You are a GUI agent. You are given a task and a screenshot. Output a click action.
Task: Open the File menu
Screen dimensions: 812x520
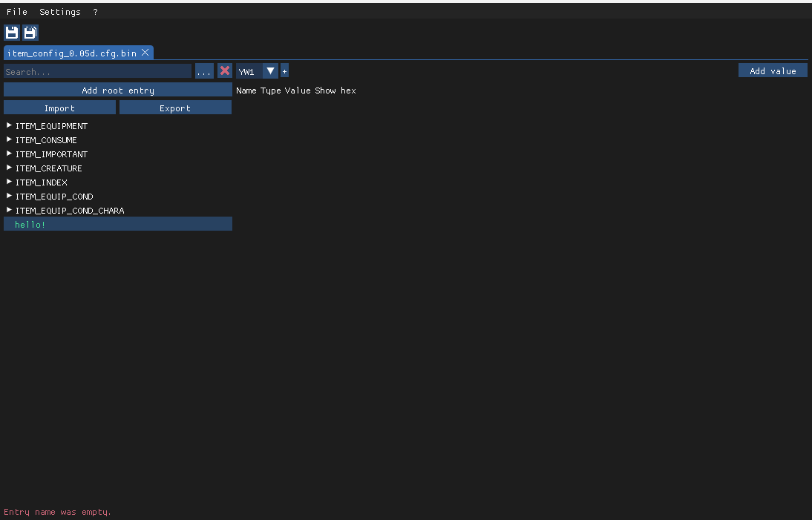(x=16, y=11)
